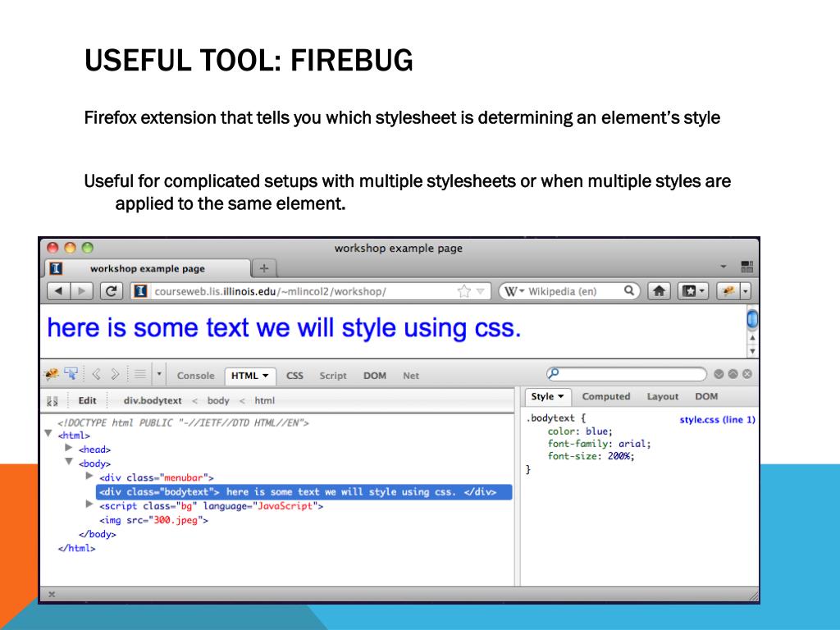840x630 pixels.
Task: Open the bookmarks toolbar button
Action: pos(693,291)
